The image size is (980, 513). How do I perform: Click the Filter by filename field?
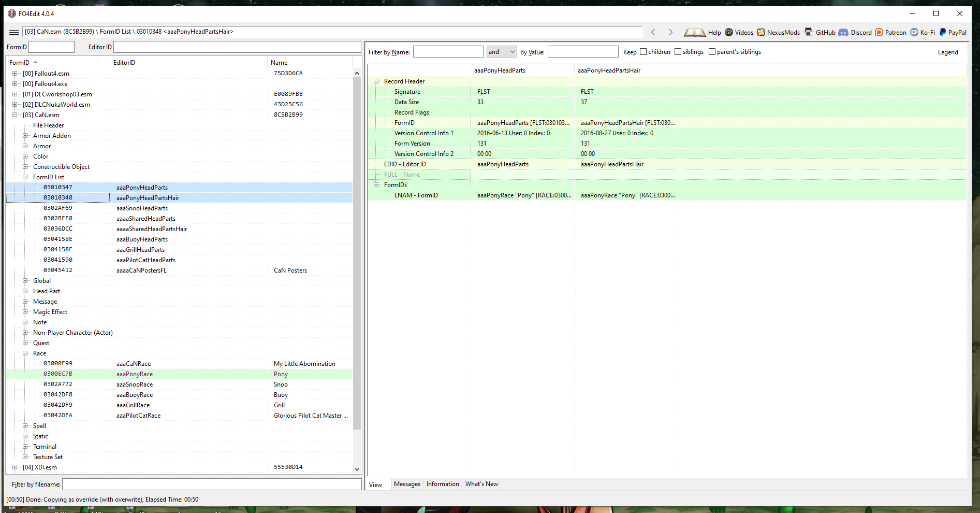click(212, 484)
